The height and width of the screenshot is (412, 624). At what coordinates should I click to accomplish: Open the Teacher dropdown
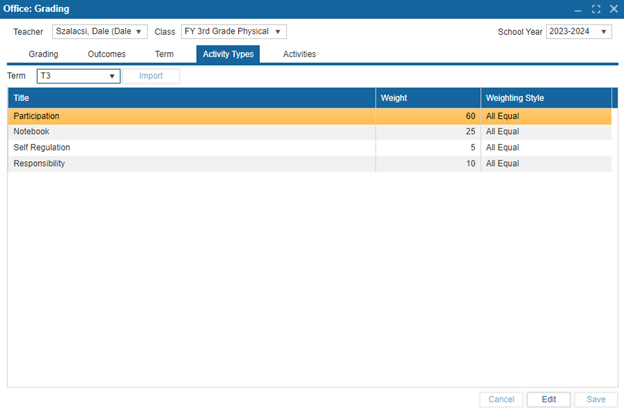(99, 32)
